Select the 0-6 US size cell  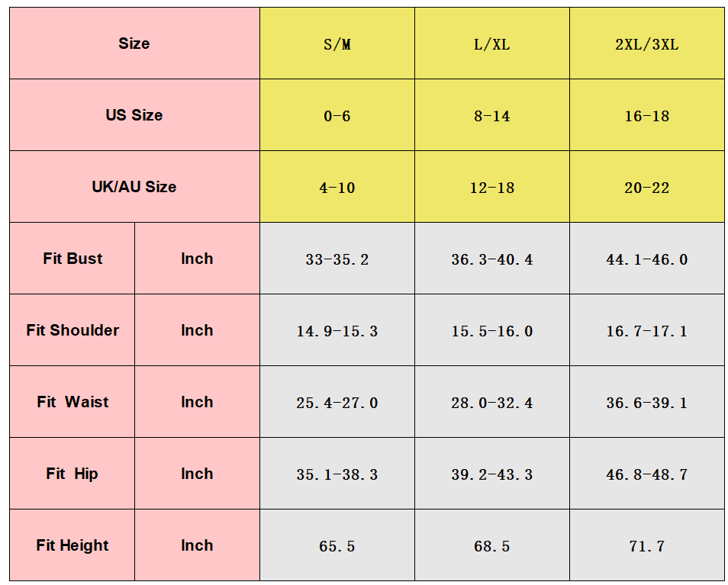[x=337, y=114]
